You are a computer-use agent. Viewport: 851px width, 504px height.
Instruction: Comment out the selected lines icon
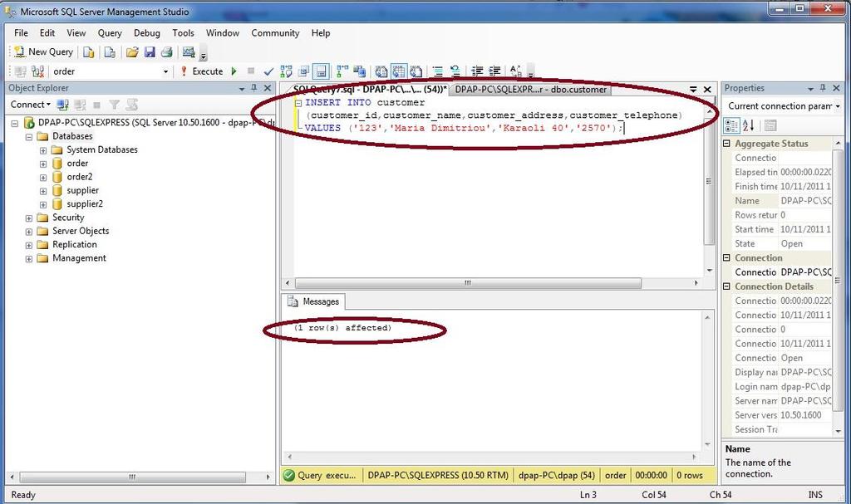438,71
